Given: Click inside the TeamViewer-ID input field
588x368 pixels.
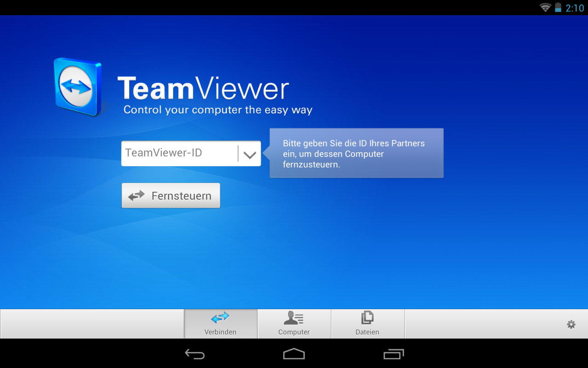Looking at the screenshot, I should [179, 153].
